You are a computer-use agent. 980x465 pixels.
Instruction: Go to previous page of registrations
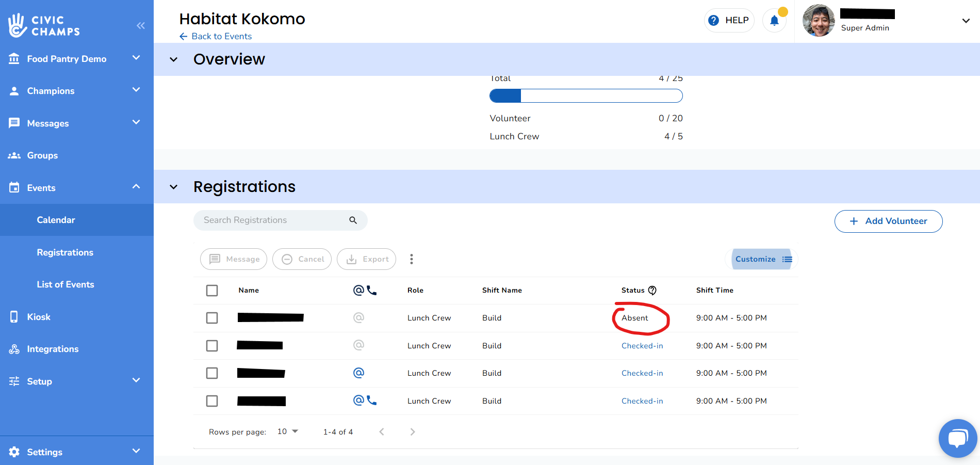point(382,431)
